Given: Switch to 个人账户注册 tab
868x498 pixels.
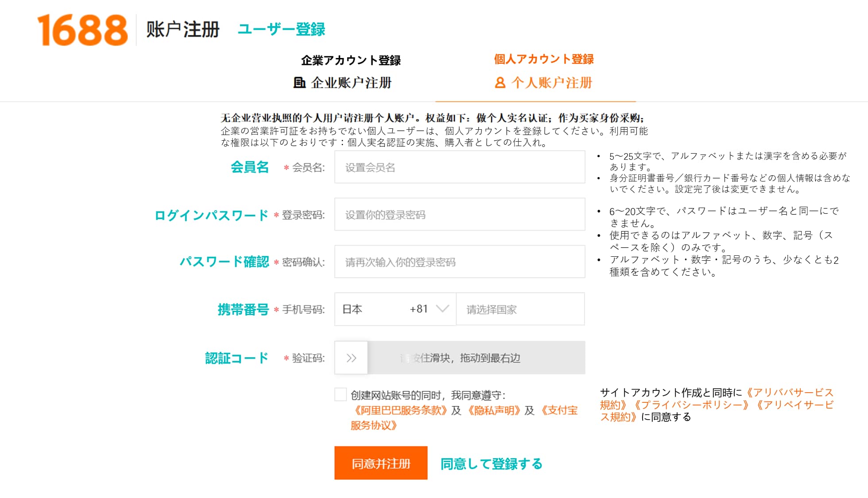Looking at the screenshot, I should 551,83.
